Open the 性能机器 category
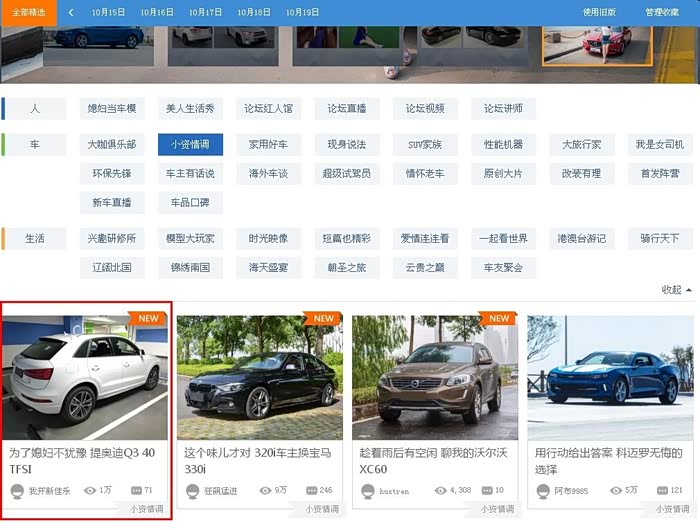The image size is (700, 530). pos(503,145)
